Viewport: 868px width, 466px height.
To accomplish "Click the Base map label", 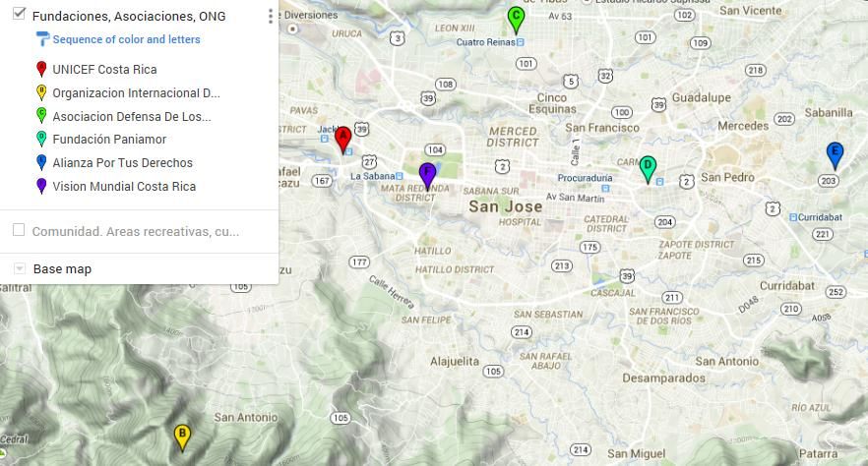I will (x=62, y=269).
